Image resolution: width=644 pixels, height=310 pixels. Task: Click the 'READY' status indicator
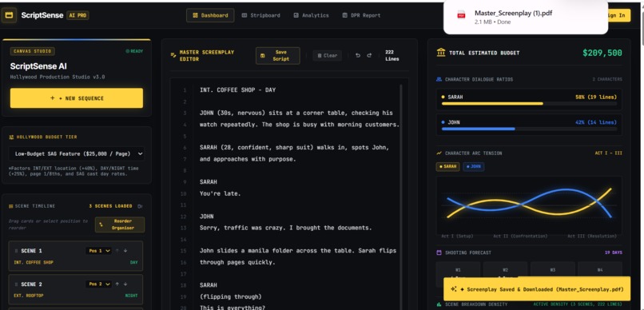click(x=134, y=51)
